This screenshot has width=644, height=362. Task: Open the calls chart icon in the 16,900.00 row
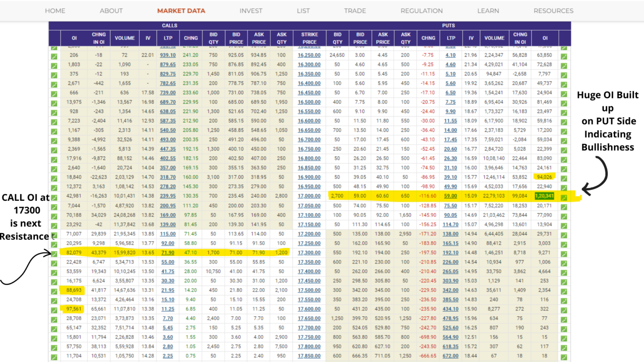click(54, 179)
